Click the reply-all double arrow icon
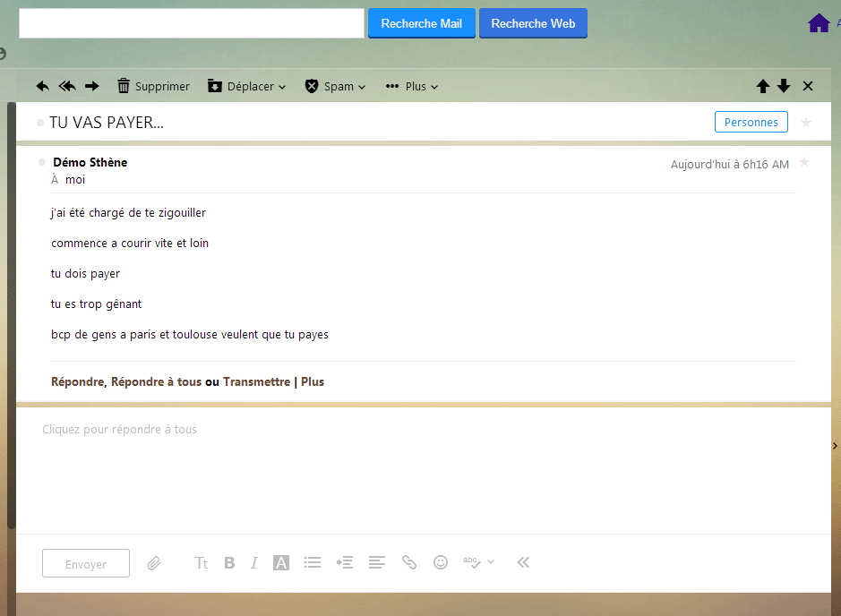 (67, 87)
